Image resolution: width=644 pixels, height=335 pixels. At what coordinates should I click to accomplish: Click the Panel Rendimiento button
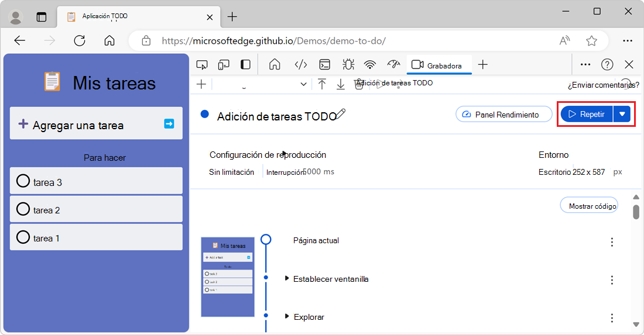(x=504, y=115)
